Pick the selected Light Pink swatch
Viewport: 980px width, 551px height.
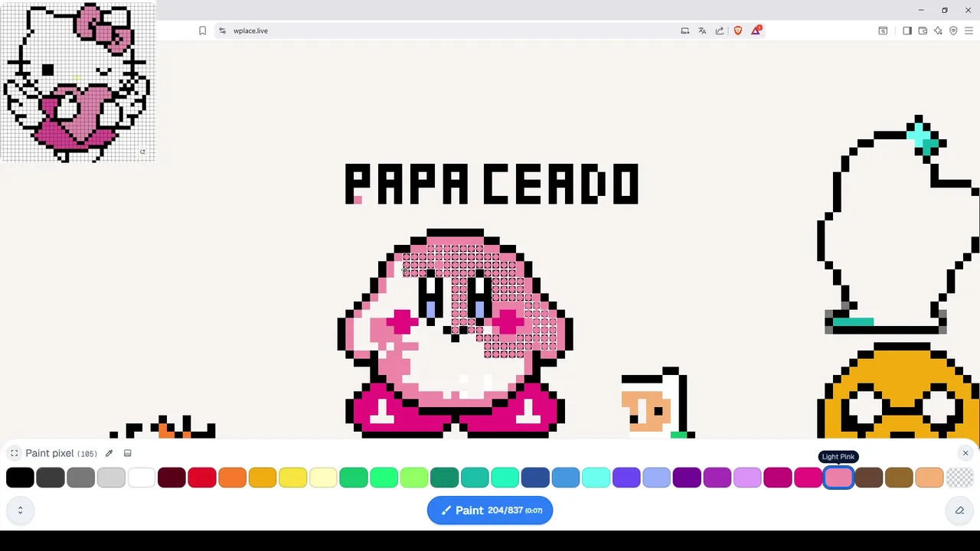pos(838,478)
